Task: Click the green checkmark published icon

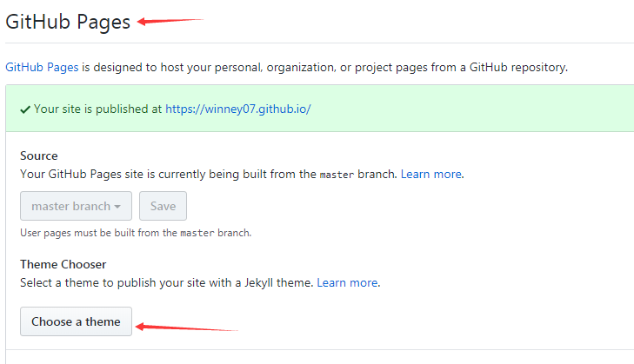Action: pyautogui.click(x=25, y=109)
